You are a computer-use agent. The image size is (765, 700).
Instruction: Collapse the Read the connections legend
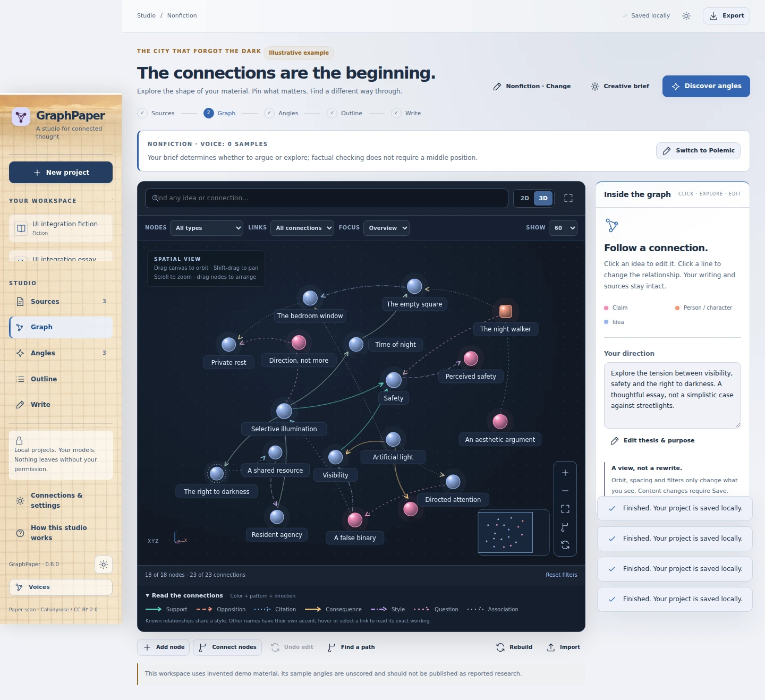(184, 595)
